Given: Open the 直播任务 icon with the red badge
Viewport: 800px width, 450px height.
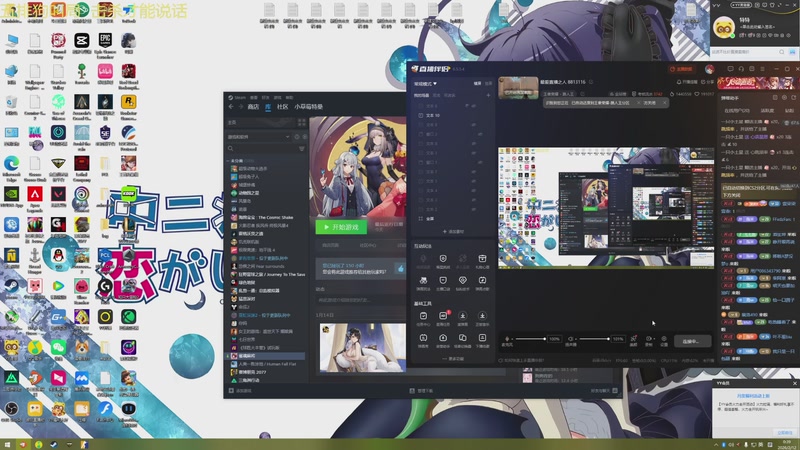Looking at the screenshot, I should (x=443, y=319).
